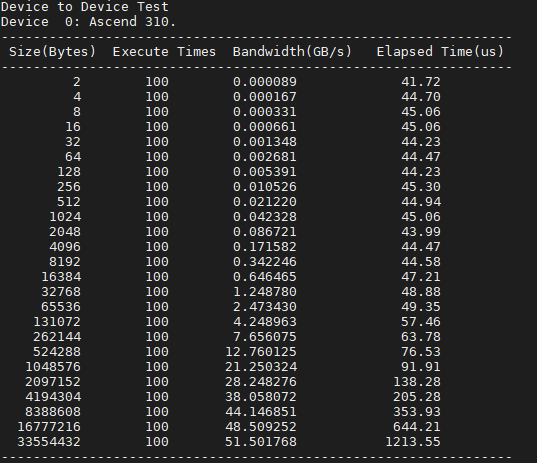Select bandwidth value 44.146851

pyautogui.click(x=261, y=412)
